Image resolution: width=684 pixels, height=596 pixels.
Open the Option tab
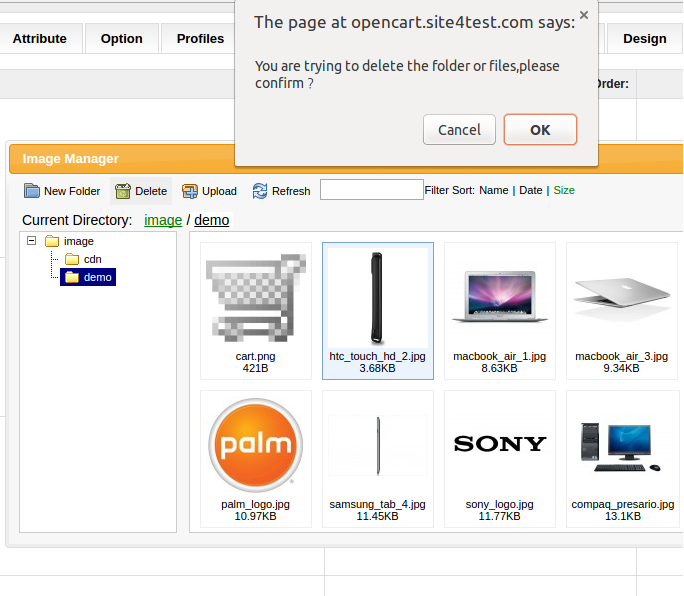tap(122, 39)
